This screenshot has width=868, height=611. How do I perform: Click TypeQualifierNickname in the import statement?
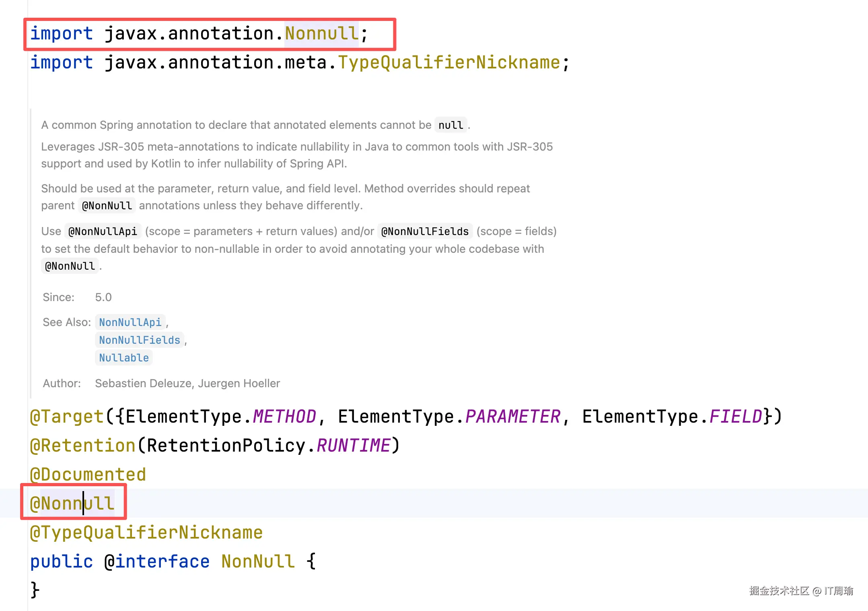point(449,63)
